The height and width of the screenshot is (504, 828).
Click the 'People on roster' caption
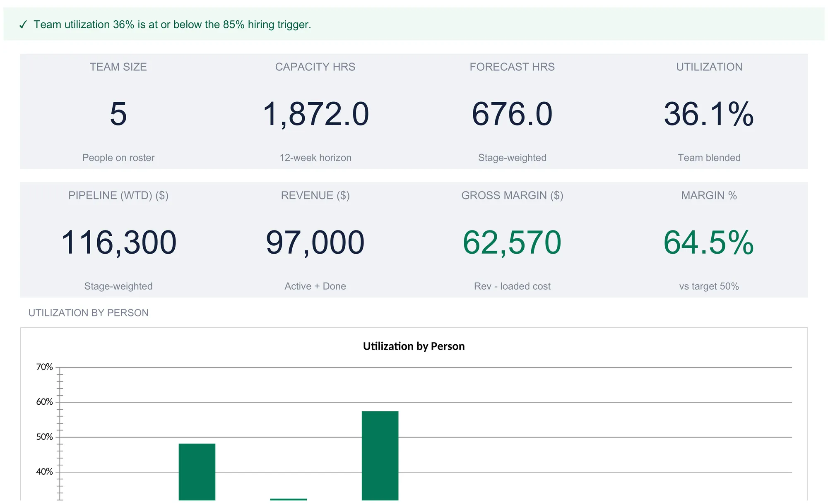coord(118,158)
